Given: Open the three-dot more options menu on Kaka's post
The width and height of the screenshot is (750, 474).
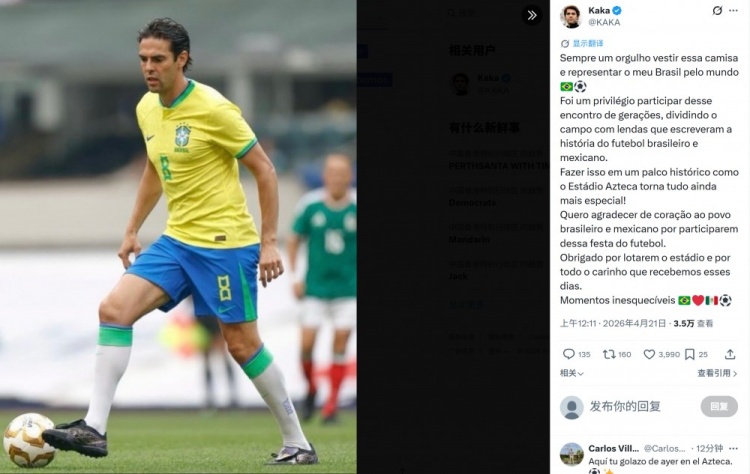Looking at the screenshot, I should (x=733, y=11).
